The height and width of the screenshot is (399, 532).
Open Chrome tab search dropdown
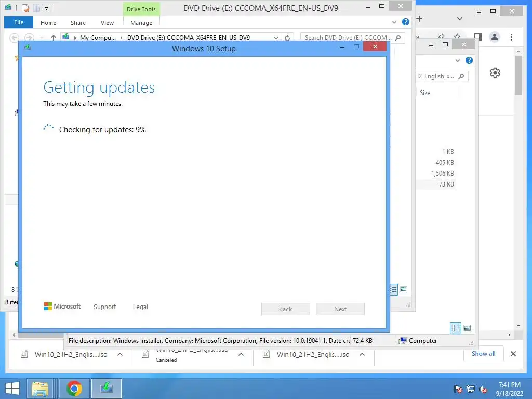460,19
